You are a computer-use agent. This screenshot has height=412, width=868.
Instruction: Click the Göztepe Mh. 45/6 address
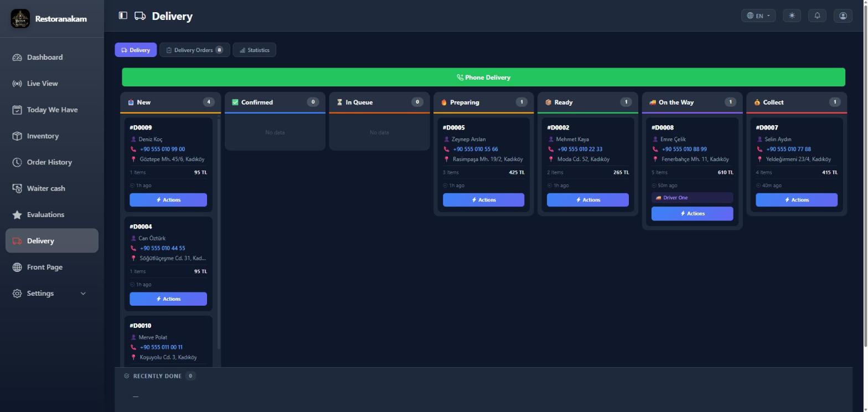pyautogui.click(x=172, y=159)
